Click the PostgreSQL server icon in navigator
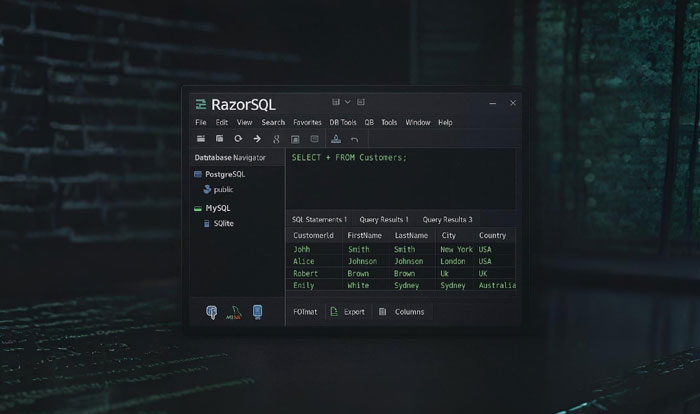 click(198, 174)
